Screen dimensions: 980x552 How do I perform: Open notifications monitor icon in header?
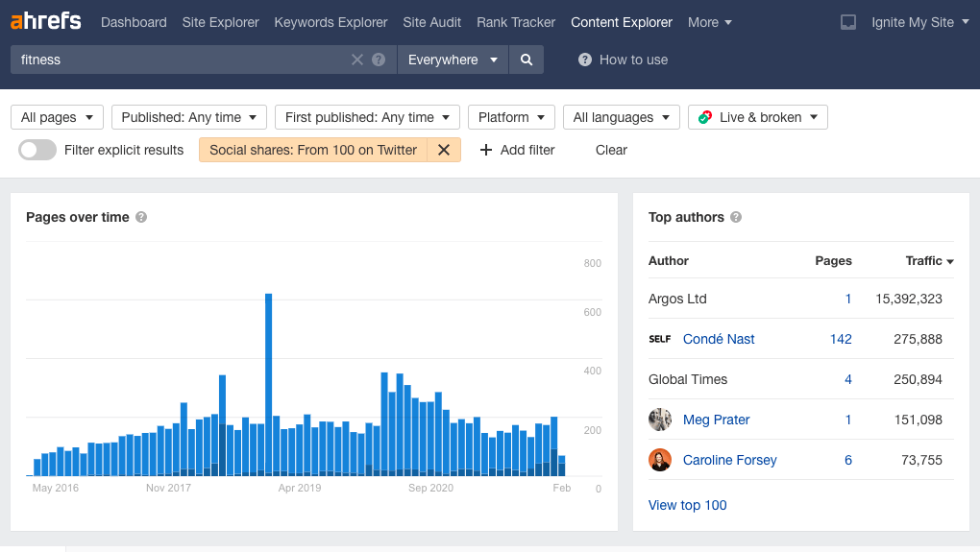[848, 22]
